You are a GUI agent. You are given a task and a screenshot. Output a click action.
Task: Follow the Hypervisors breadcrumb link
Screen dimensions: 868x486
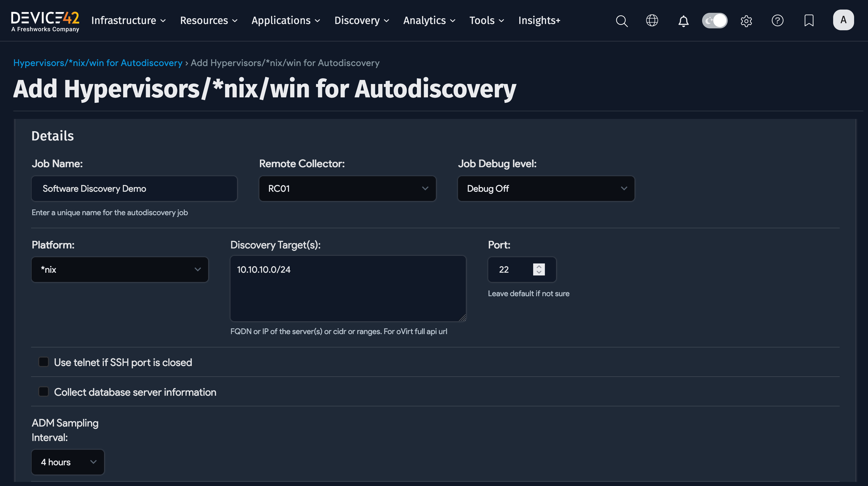[98, 63]
